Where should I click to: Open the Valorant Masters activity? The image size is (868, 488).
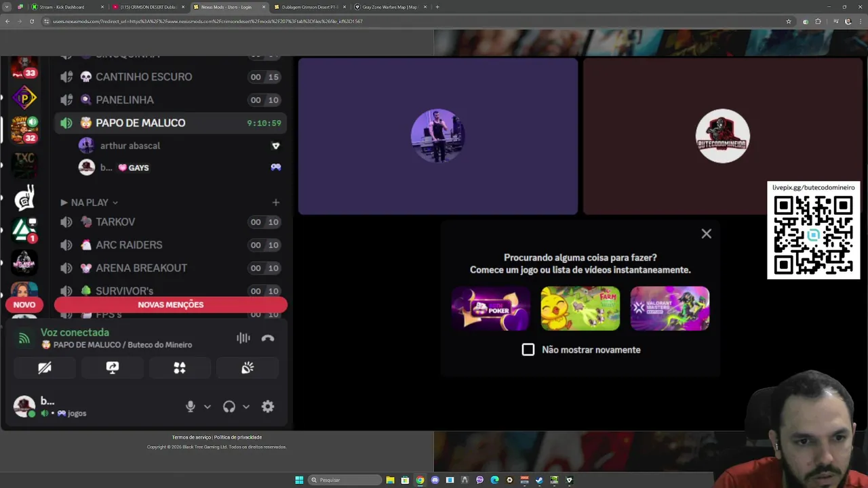670,308
